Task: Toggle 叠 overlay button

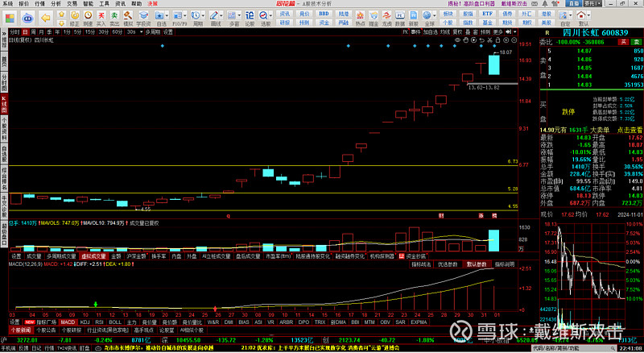Action: coord(468,31)
